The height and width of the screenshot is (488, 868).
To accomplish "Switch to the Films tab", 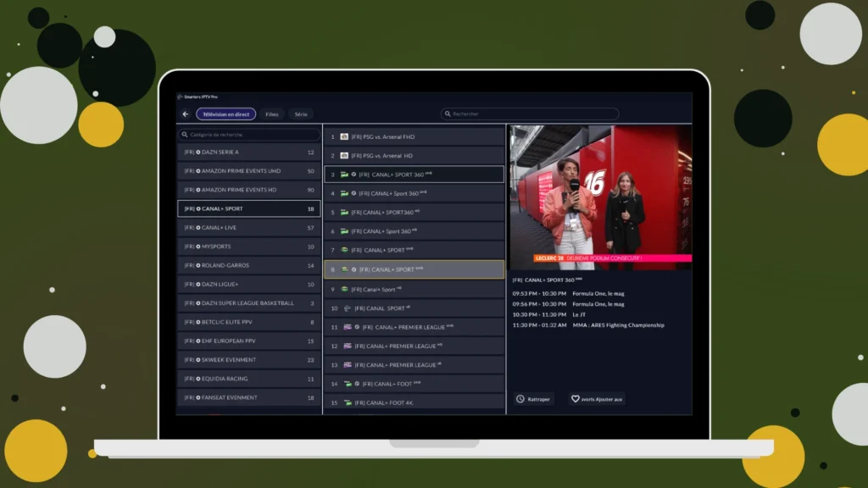I will click(x=272, y=114).
